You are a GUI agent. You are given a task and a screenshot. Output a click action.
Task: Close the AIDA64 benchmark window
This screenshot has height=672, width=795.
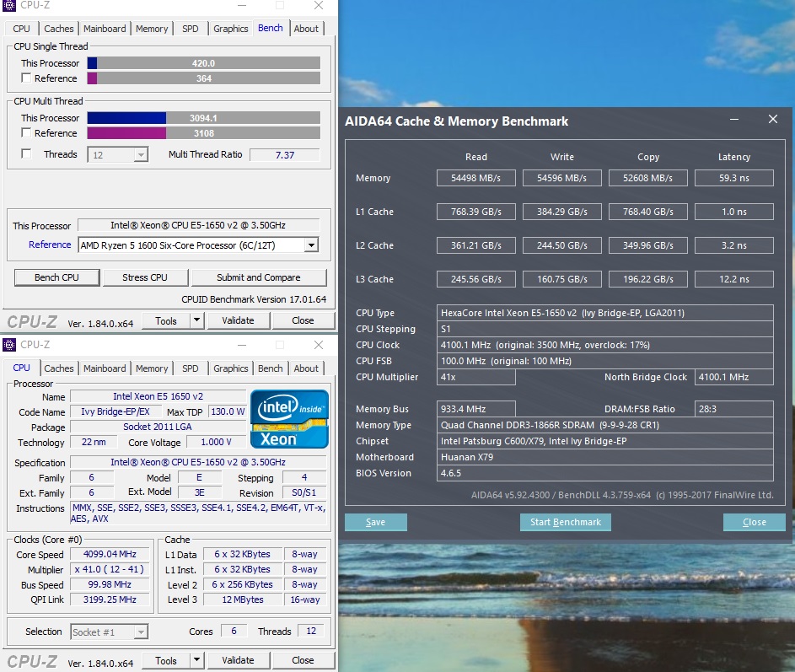tap(772, 120)
